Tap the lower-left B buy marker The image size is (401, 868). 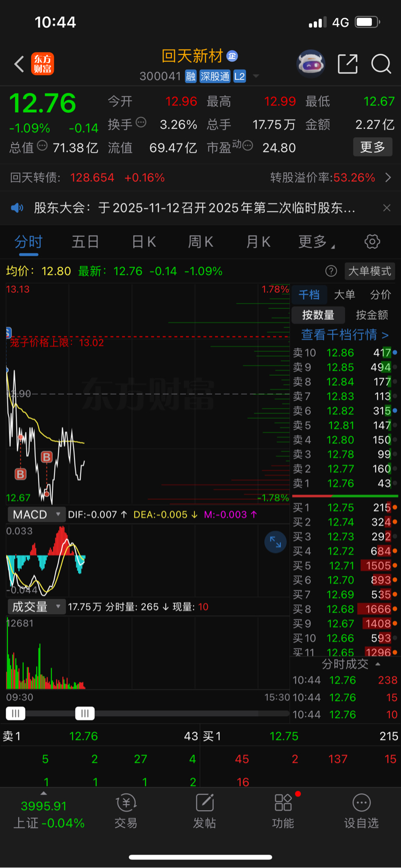coord(20,474)
